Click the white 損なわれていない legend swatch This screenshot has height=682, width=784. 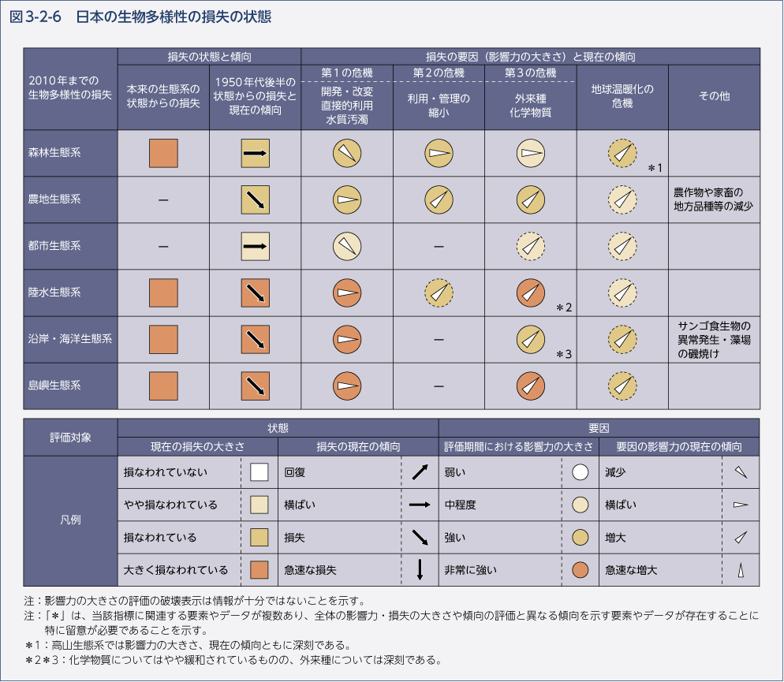259,472
